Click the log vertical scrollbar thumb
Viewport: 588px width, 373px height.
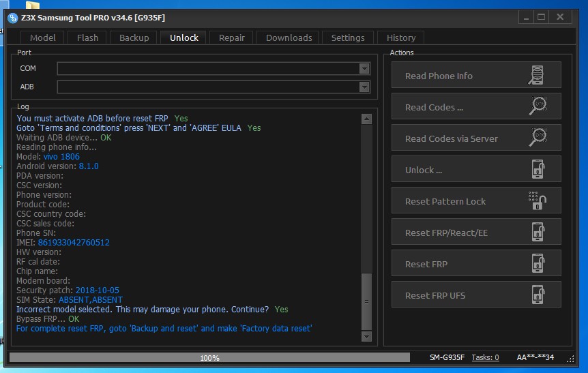coord(366,301)
